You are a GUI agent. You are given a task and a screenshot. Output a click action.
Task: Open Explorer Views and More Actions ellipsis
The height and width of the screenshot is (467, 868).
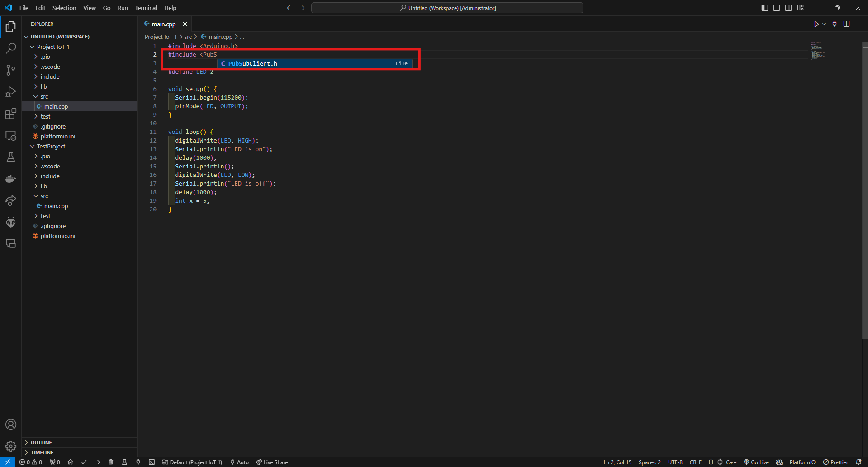127,24
